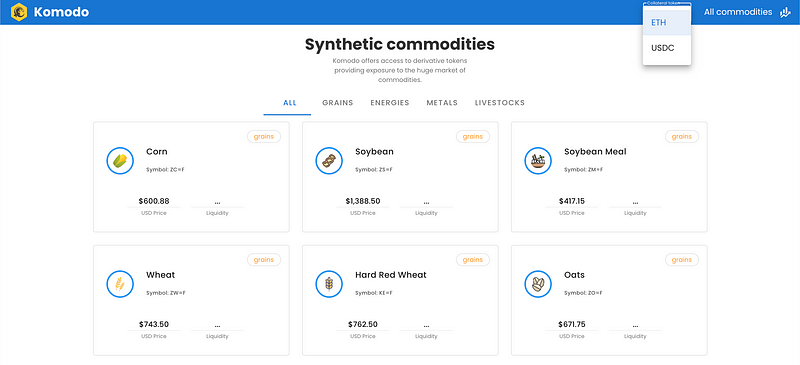800x365 pixels.
Task: Open the Oats commodity card title
Action: 574,275
